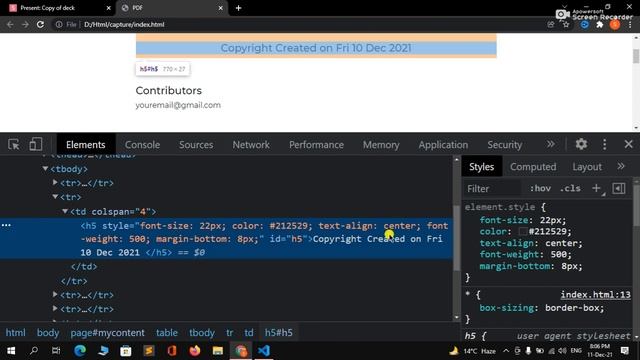Viewport: 640px width, 360px height.
Task: Show more DevTools tabs chevron
Action: tap(551, 144)
